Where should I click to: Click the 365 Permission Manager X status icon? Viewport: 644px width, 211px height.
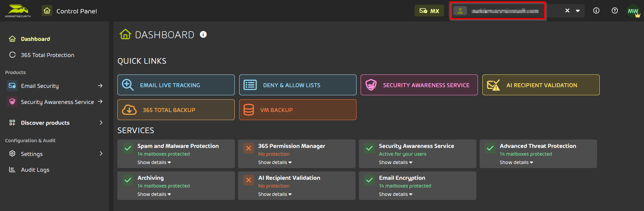tap(249, 148)
